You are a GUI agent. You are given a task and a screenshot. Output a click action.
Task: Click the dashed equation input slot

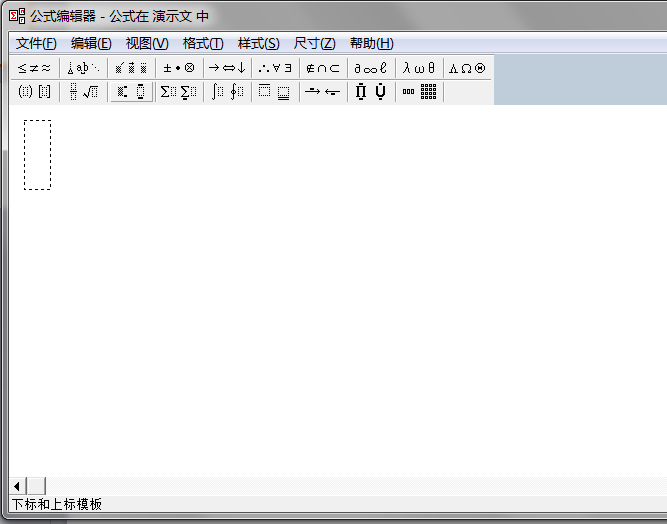click(x=37, y=154)
